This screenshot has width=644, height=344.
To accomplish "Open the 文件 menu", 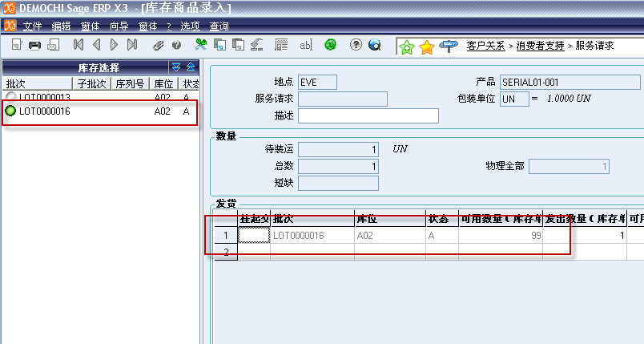I will point(32,26).
